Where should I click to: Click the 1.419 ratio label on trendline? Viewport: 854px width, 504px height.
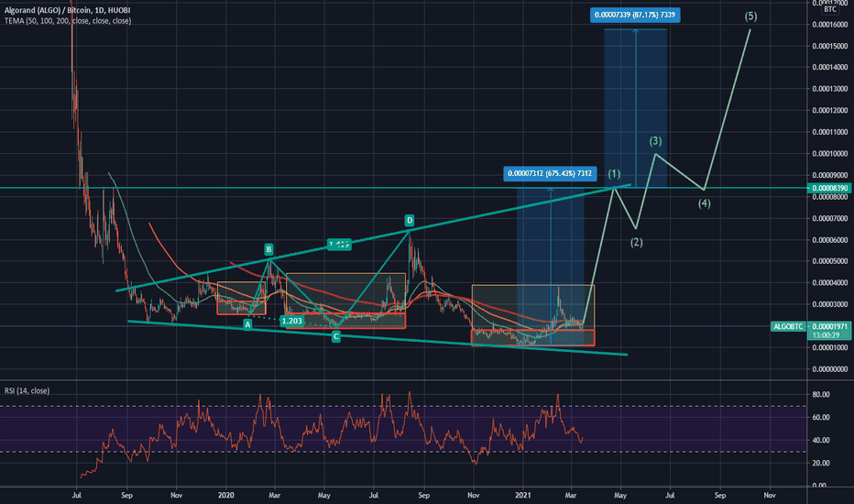339,245
